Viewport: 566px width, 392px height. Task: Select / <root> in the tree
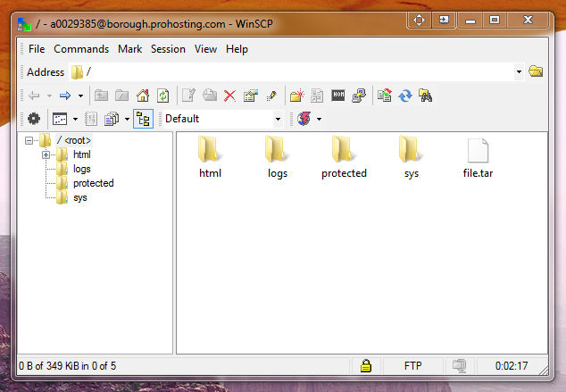coord(74,140)
